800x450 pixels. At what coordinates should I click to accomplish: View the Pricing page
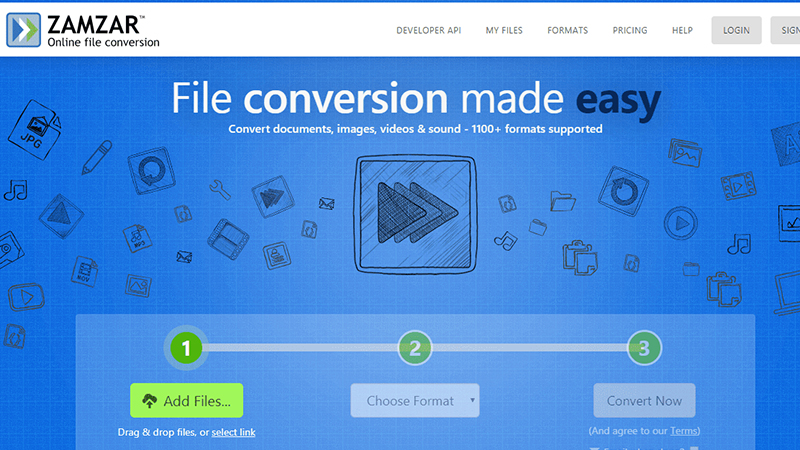[630, 31]
